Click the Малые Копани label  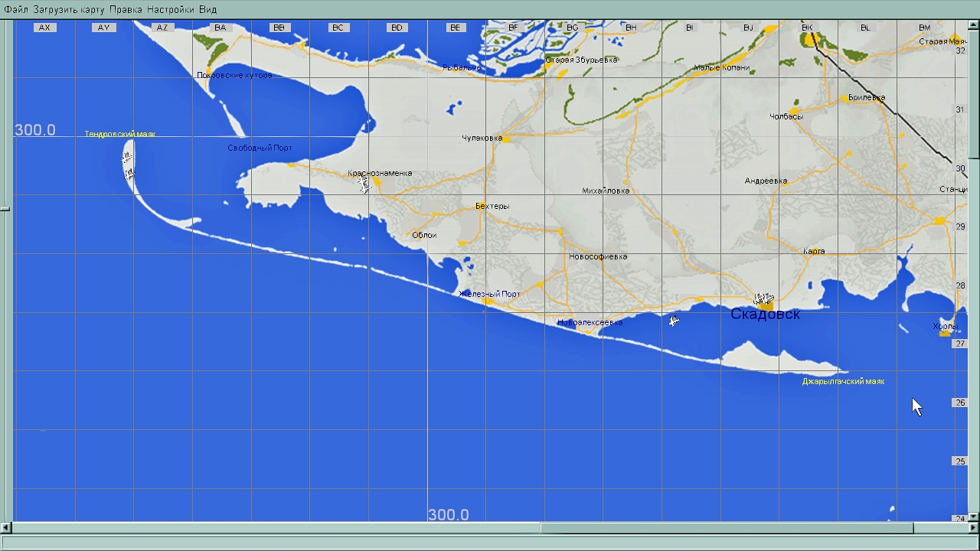pyautogui.click(x=721, y=67)
